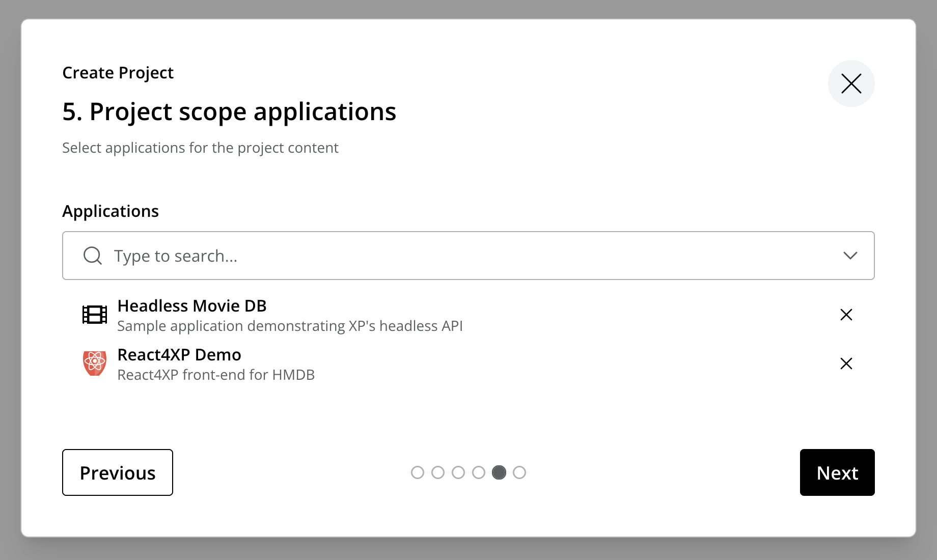Click the Headless Movie DB film icon

click(95, 315)
